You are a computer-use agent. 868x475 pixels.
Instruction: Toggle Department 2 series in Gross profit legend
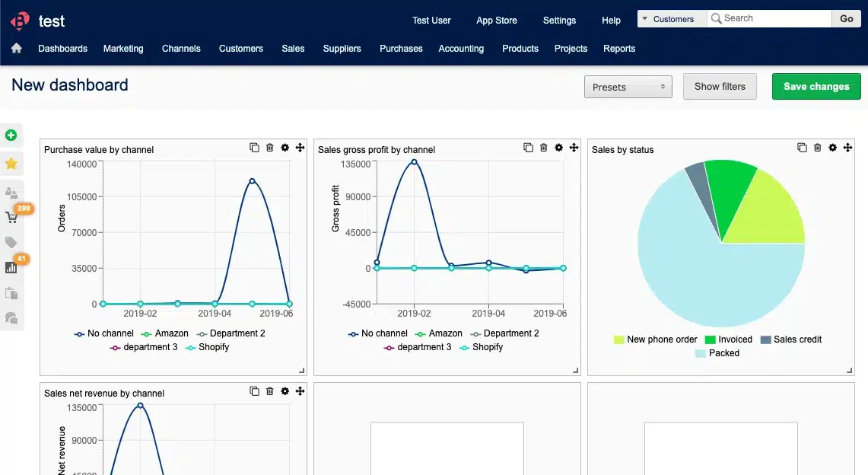(x=505, y=333)
